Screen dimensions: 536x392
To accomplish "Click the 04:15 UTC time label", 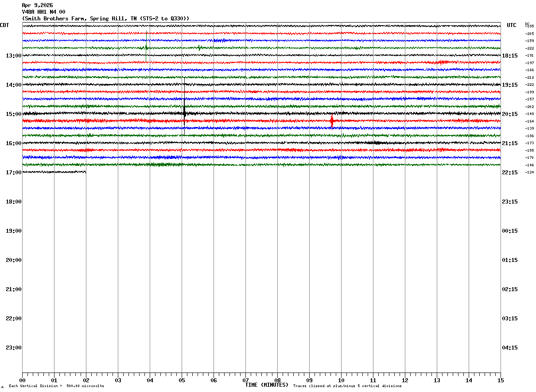I will click(x=510, y=348).
